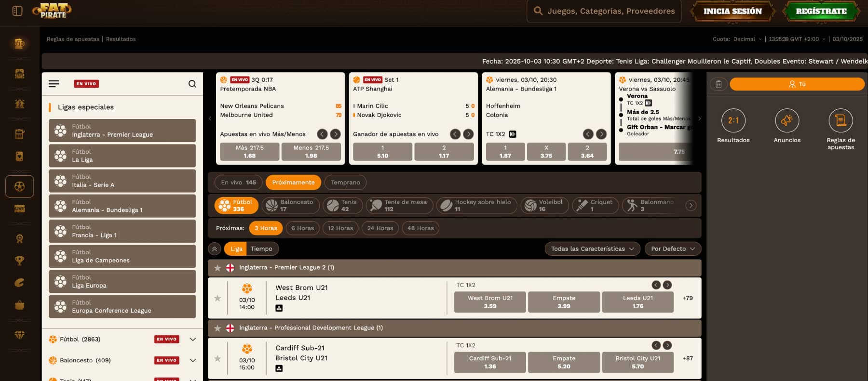Viewport: 868px width, 381px height.
Task: Expand the Fútbol (2863) sport list
Action: point(193,339)
